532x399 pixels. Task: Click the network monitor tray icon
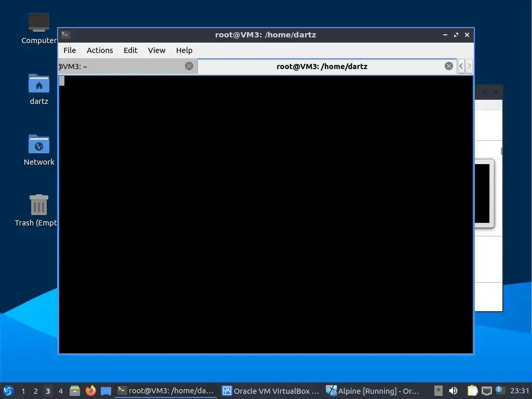click(x=486, y=391)
